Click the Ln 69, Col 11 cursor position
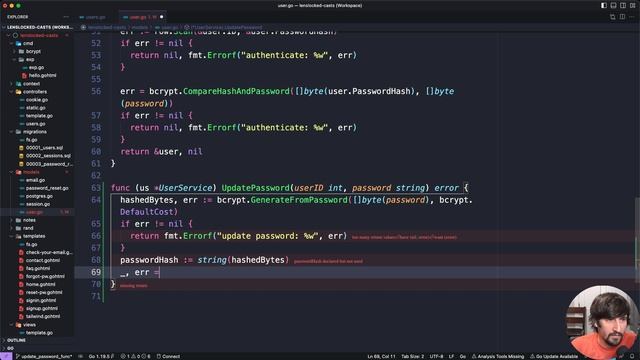 point(381,356)
